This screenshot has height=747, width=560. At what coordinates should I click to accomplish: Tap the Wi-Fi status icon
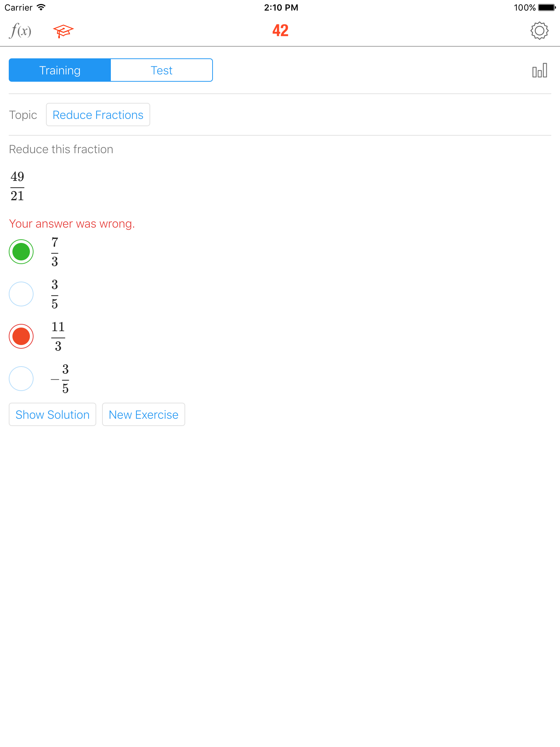click(41, 7)
